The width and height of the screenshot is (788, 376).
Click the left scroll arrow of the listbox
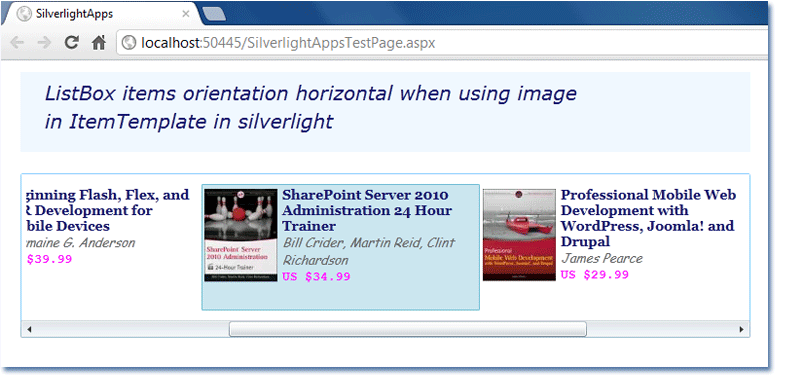click(x=29, y=329)
